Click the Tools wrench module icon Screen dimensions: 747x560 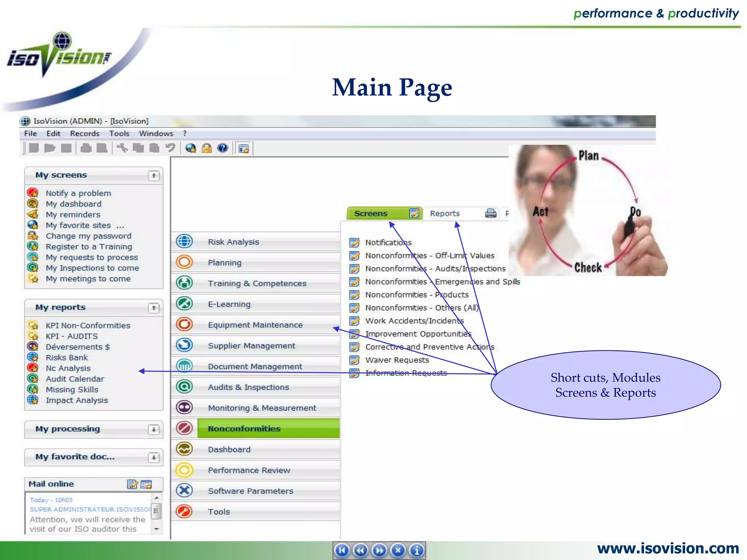[x=184, y=511]
